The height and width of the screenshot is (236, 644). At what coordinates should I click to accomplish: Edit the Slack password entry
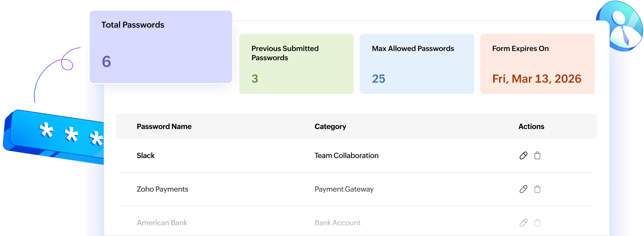[523, 155]
